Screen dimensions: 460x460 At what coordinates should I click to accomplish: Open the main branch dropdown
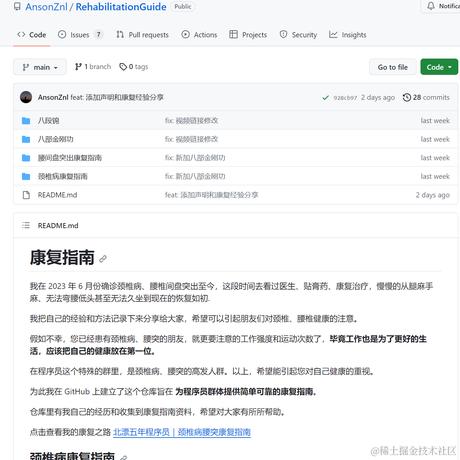pos(40,67)
